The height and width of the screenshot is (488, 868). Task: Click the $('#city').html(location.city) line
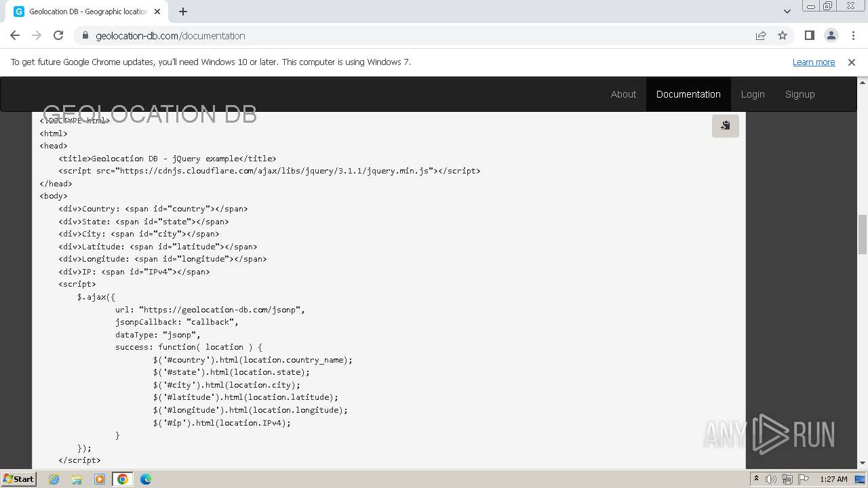click(x=226, y=385)
